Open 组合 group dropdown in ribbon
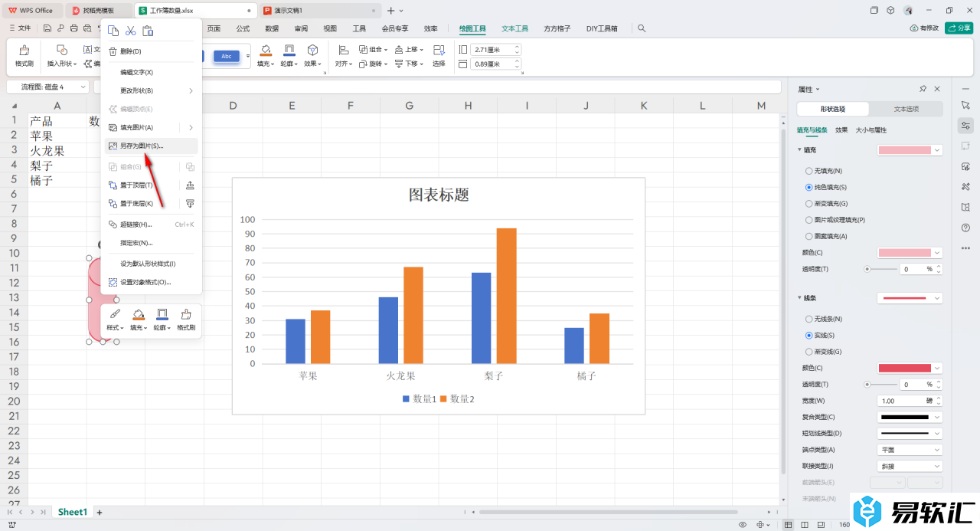Viewport: 980px width, 531px height. pyautogui.click(x=373, y=49)
